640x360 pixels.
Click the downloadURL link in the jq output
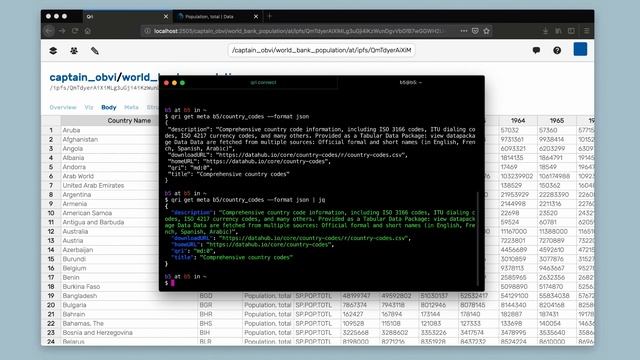tap(313, 238)
